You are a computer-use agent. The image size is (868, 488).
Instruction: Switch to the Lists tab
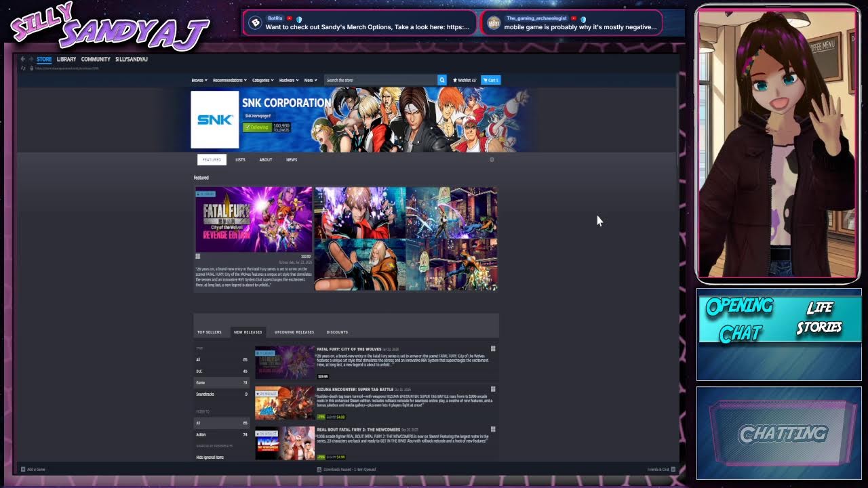pyautogui.click(x=240, y=160)
